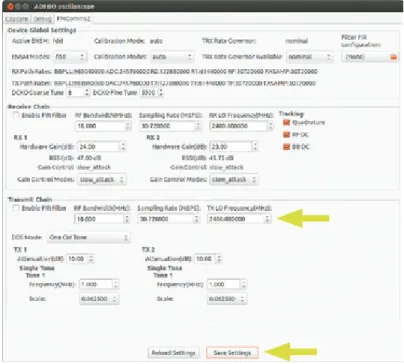Viewport: 404px width, 364px height.
Task: Switch to the Debug tab
Action: [x=42, y=19]
